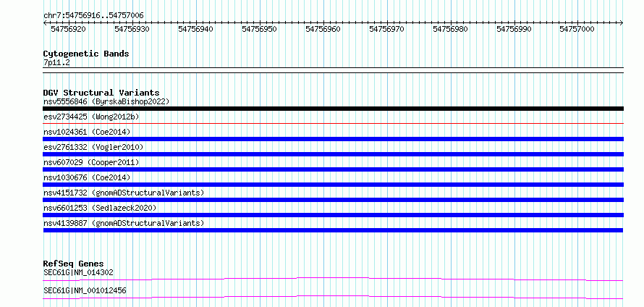Click ruler position 54756970
Viewport: 644px width, 307px height.
click(386, 29)
